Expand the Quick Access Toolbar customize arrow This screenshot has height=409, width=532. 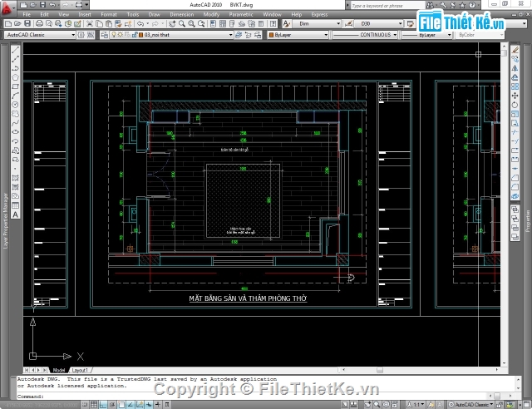point(86,5)
